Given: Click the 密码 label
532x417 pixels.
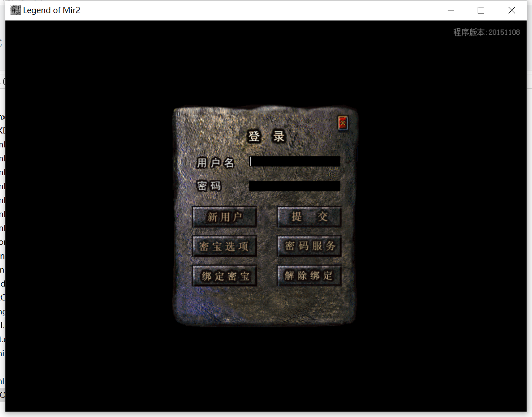Looking at the screenshot, I should 209,186.
